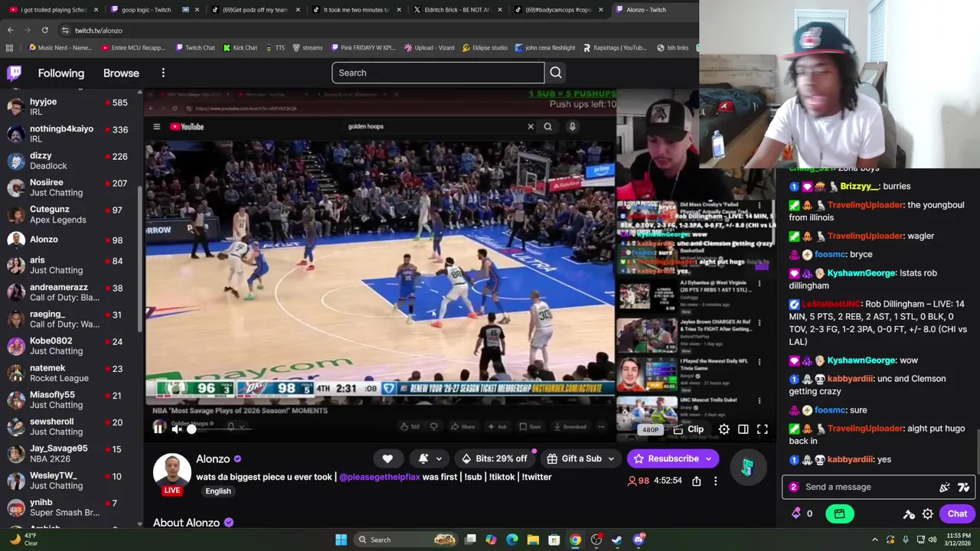Click the avatar next to Resubscribe button

click(x=747, y=467)
